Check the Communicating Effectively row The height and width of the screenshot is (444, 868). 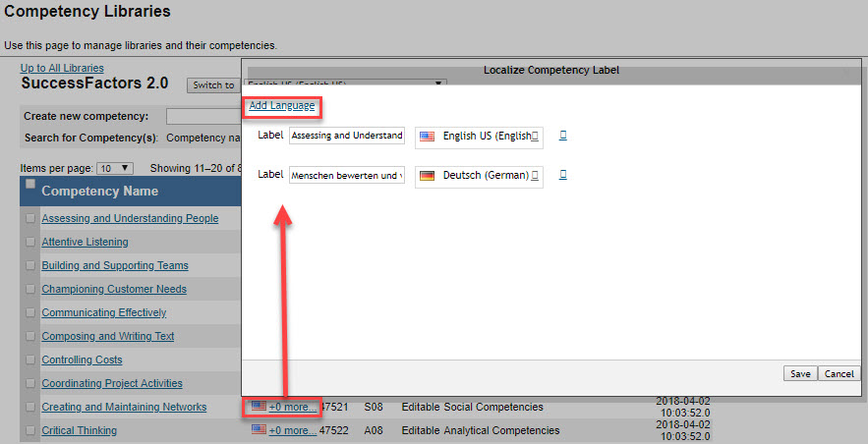tap(30, 313)
